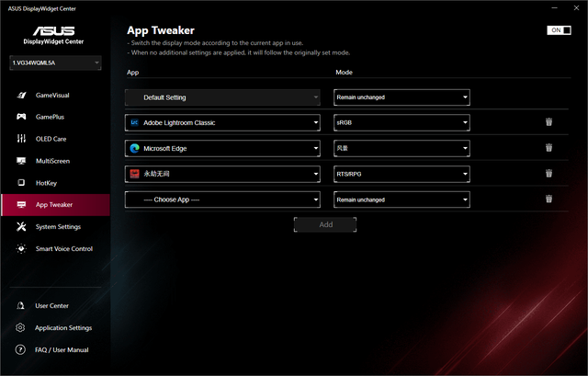588x376 pixels.
Task: Click the 永劫无间 red app icon
Action: 135,174
